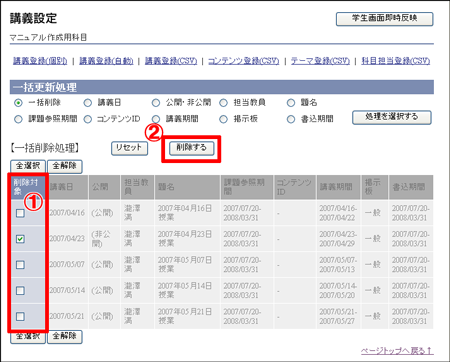Screen dimensions: 450x362
Task: Select the 担当教員 radio button
Action: pos(223,103)
